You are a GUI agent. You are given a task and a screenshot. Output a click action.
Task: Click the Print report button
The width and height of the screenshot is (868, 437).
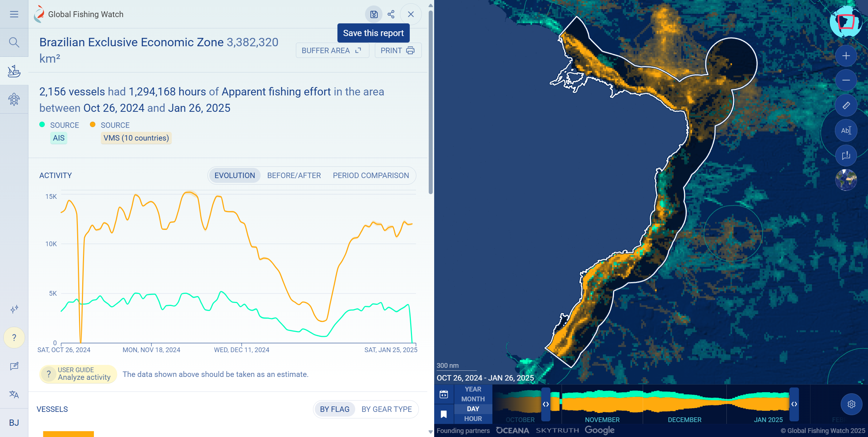(x=398, y=51)
